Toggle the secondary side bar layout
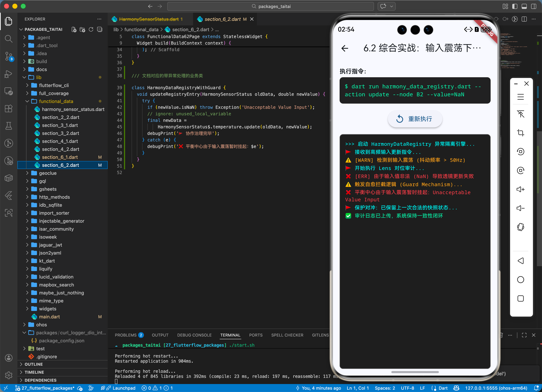This screenshot has width=542, height=392. 533,7
